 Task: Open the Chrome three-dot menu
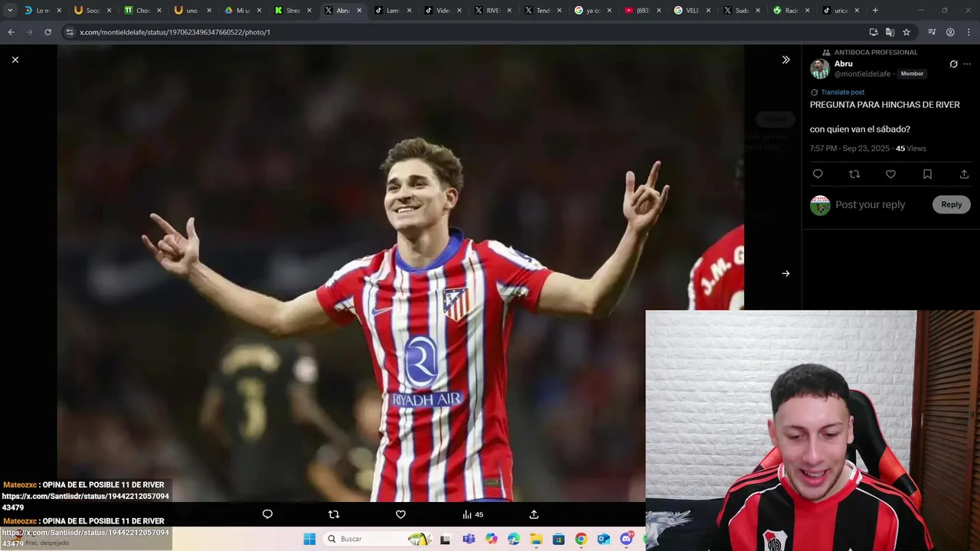pos(968,32)
